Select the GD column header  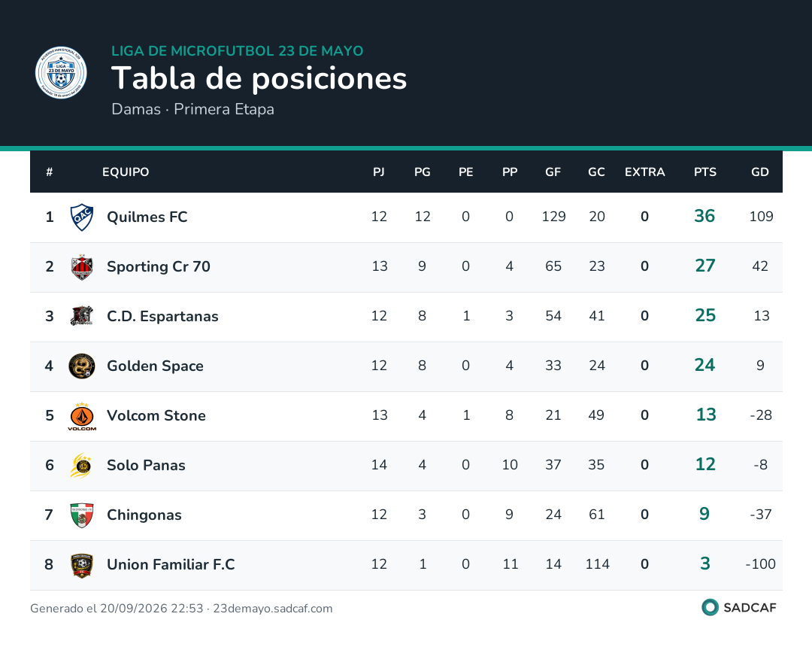coord(759,172)
